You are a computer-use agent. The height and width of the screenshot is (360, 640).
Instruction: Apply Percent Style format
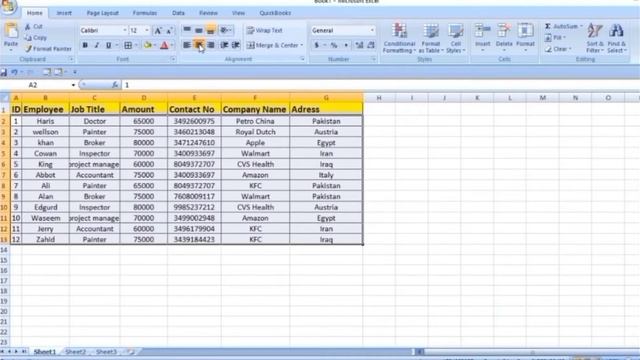[x=334, y=45]
